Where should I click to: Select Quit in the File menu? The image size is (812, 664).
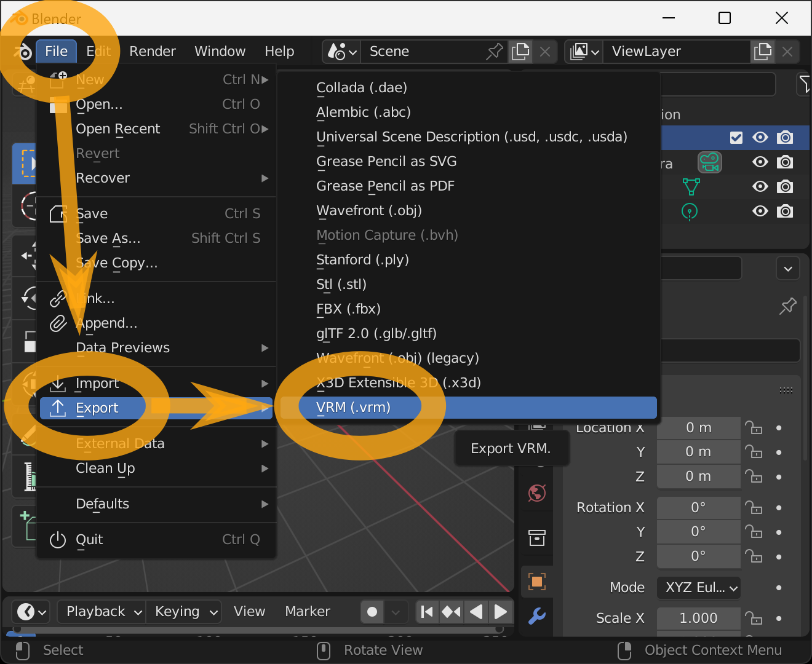tap(157, 540)
